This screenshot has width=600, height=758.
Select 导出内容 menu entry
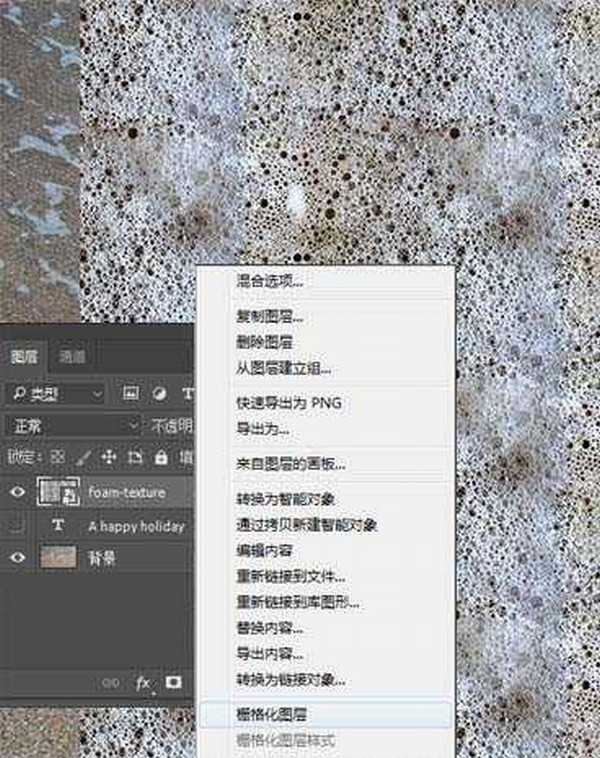tap(269, 654)
